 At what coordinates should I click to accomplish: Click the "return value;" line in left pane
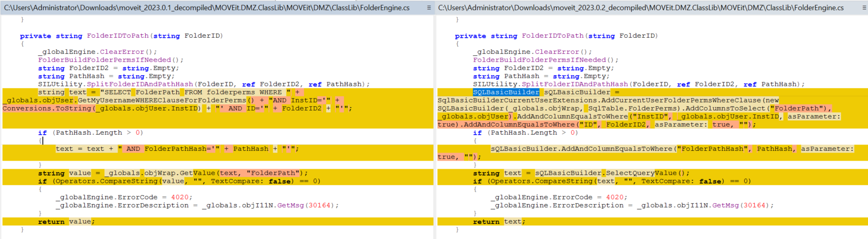(67, 222)
